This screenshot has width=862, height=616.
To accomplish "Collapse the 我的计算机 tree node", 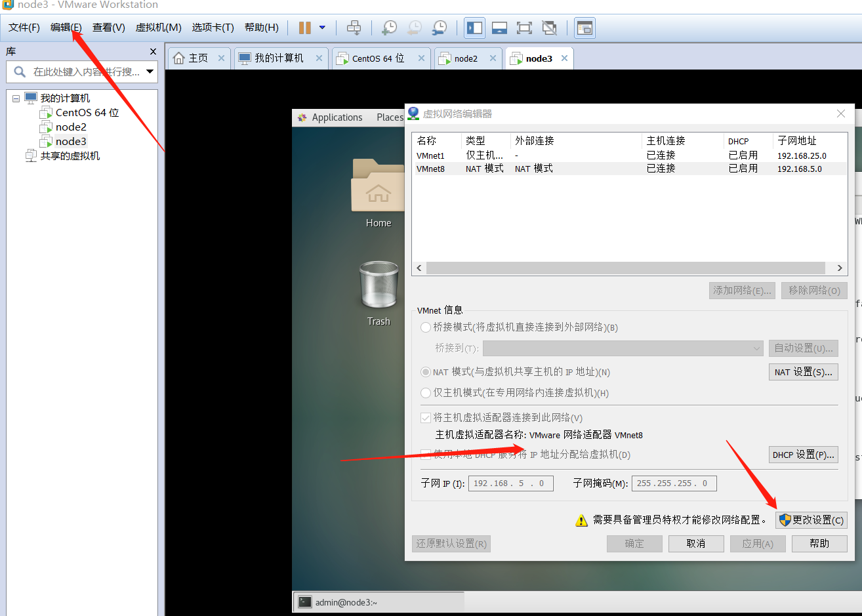I will tap(16, 98).
